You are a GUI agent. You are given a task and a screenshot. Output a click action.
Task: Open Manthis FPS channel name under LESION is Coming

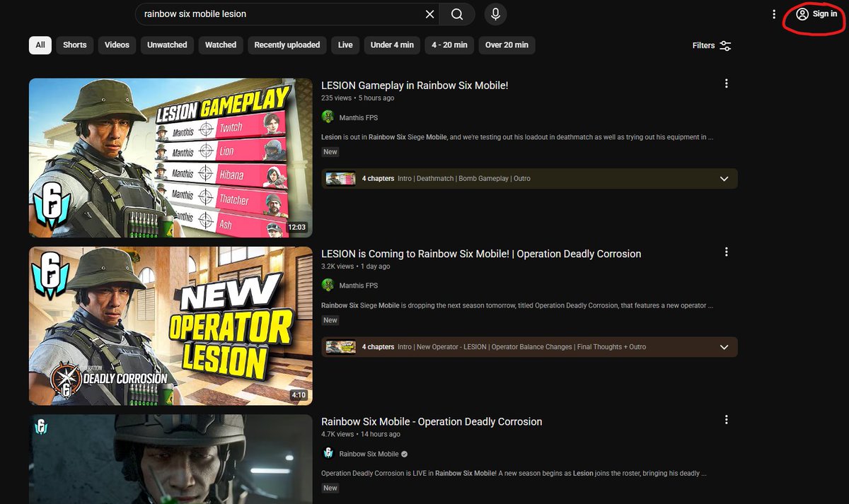point(359,286)
